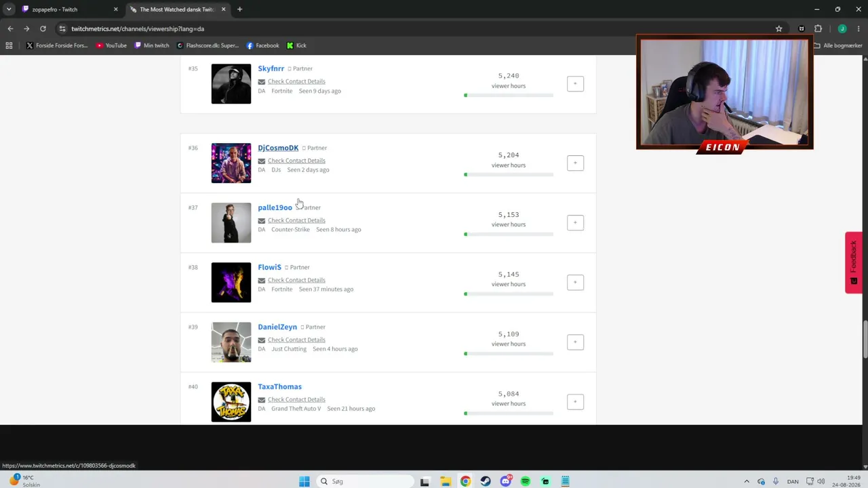Screen dimensions: 868x488
Task: Expand the plus button for palle19oo
Action: tap(575, 222)
